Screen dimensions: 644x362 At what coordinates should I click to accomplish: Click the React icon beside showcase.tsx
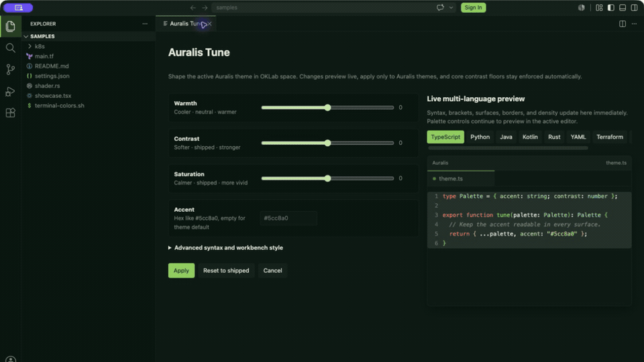click(x=29, y=96)
